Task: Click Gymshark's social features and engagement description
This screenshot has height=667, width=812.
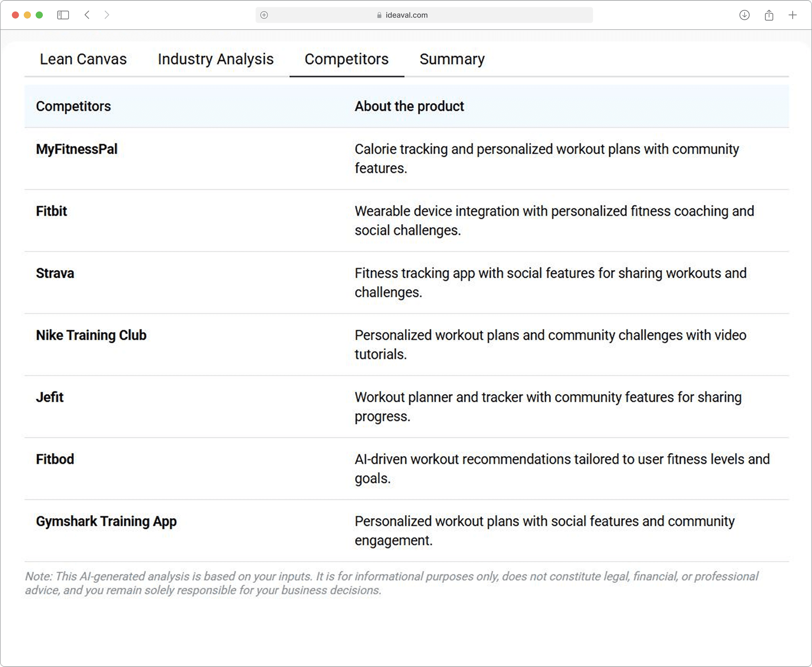Action: click(x=545, y=531)
